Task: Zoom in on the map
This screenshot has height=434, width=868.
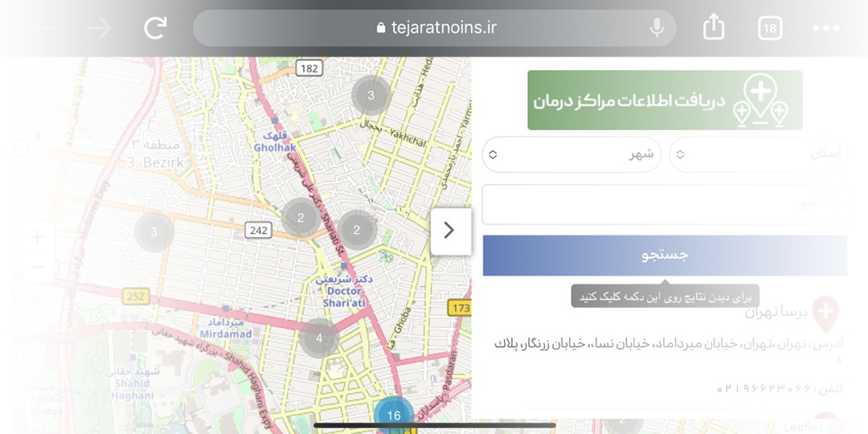Action: point(38,236)
